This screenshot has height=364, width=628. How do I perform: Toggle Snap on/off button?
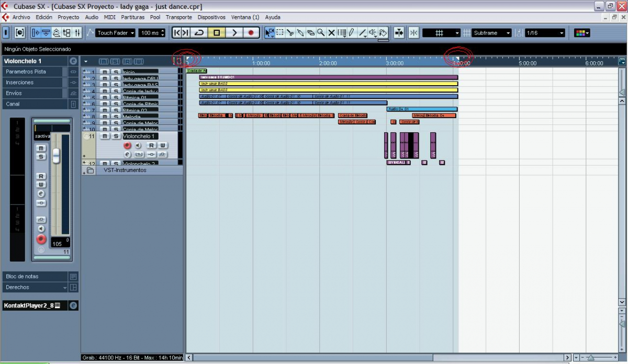click(x=413, y=32)
